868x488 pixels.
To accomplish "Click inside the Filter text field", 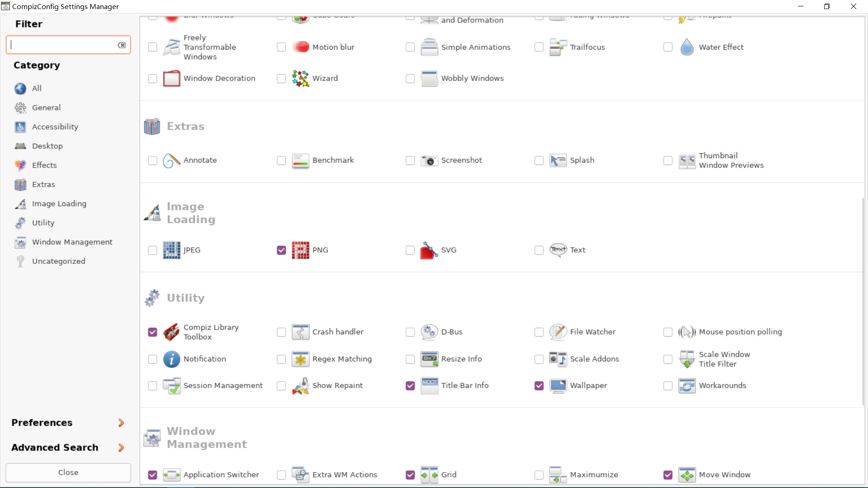I will click(63, 45).
